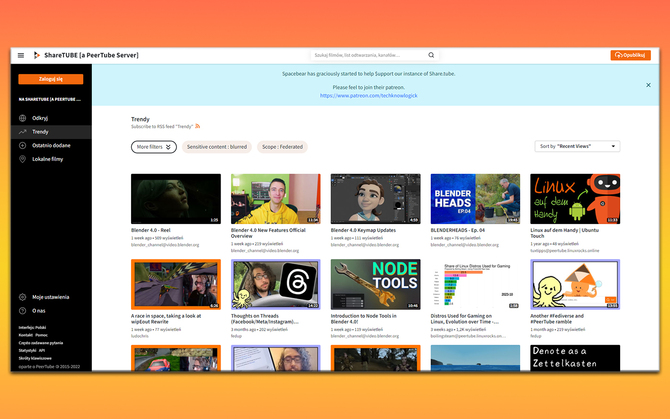Image resolution: width=670 pixels, height=419 pixels.
Task: Click the Trendy RSS feed icon
Action: [197, 126]
